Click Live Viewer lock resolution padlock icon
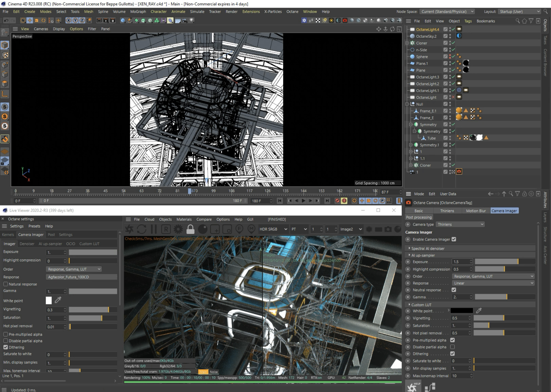551x392 pixels. (190, 229)
